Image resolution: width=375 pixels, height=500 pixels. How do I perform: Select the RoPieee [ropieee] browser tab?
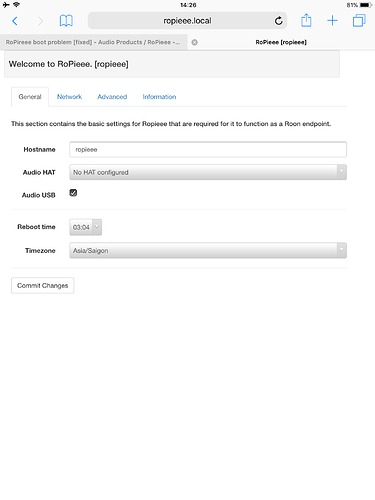(x=281, y=42)
